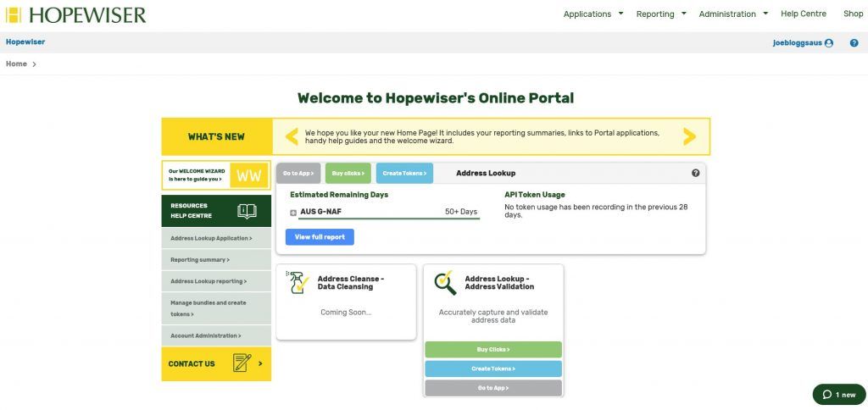Click Address Lookup magnifier icon
The height and width of the screenshot is (410, 868).
point(446,283)
